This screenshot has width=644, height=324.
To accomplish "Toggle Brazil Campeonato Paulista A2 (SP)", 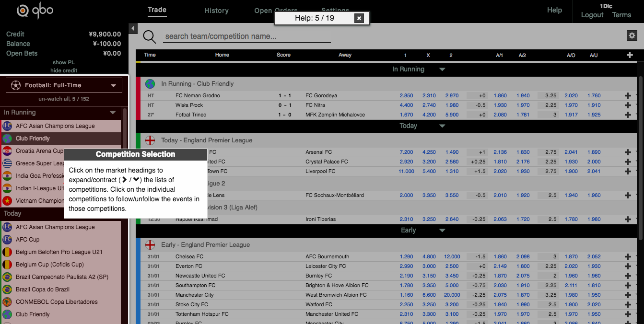I will 61,277.
